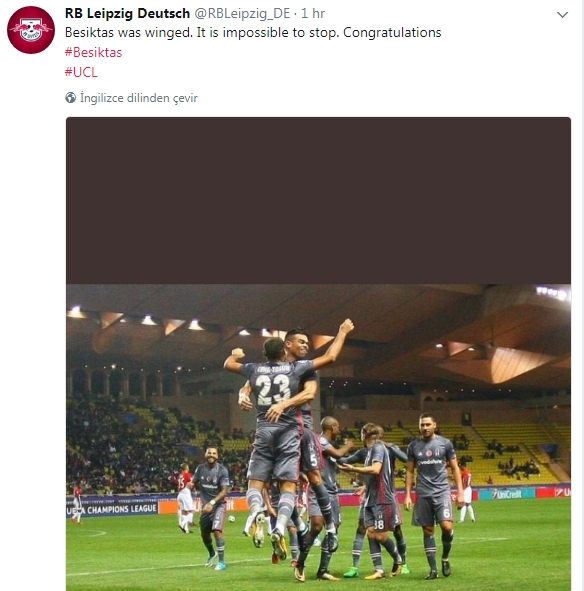The image size is (584, 591).
Task: Click the UniCredit advertising board in the photo
Action: click(507, 494)
